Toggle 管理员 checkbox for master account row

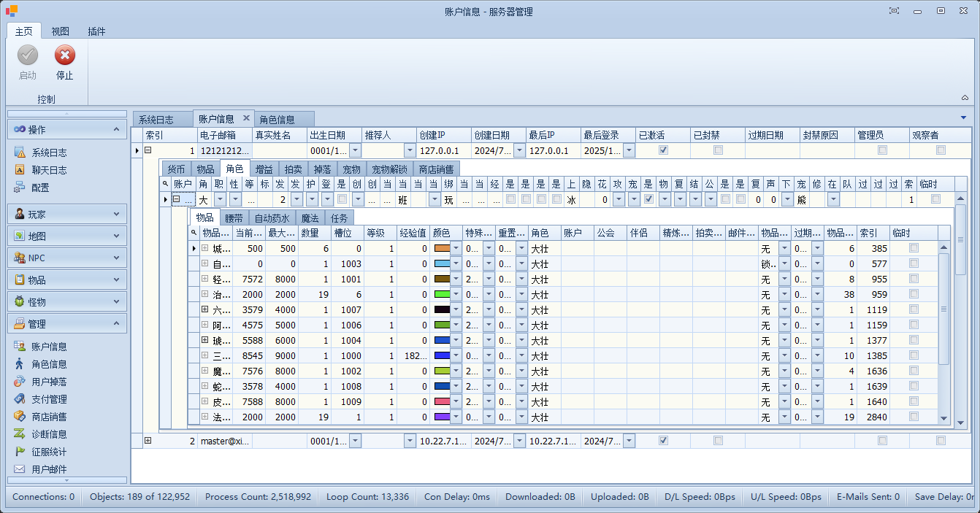882,441
